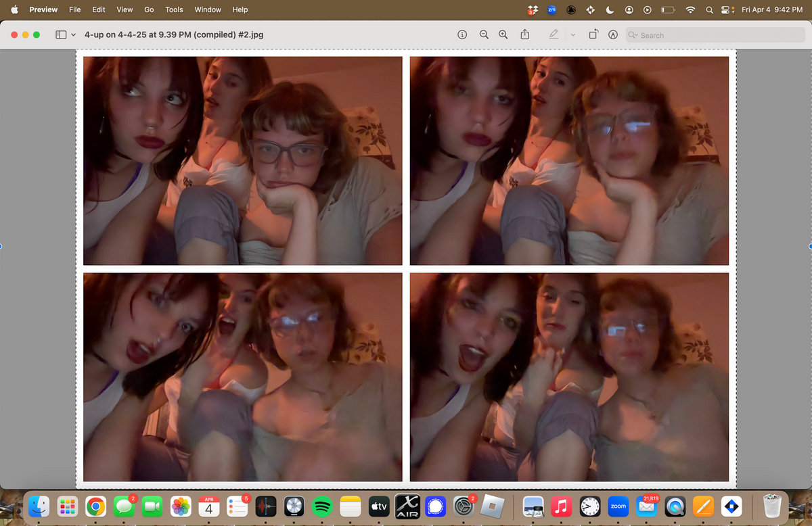
Task: Expand the sidebar view options chevron
Action: pos(73,34)
